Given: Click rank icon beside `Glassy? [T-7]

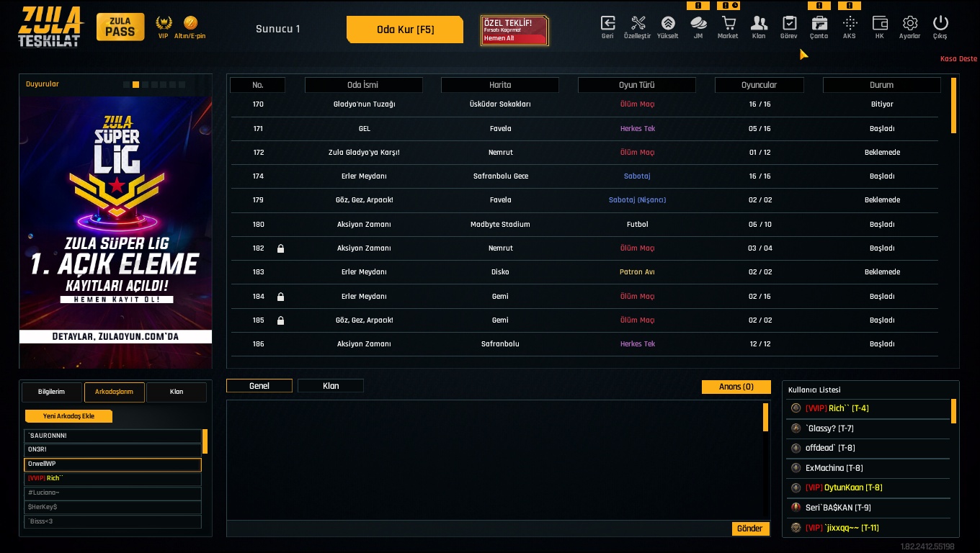Looking at the screenshot, I should point(796,428).
